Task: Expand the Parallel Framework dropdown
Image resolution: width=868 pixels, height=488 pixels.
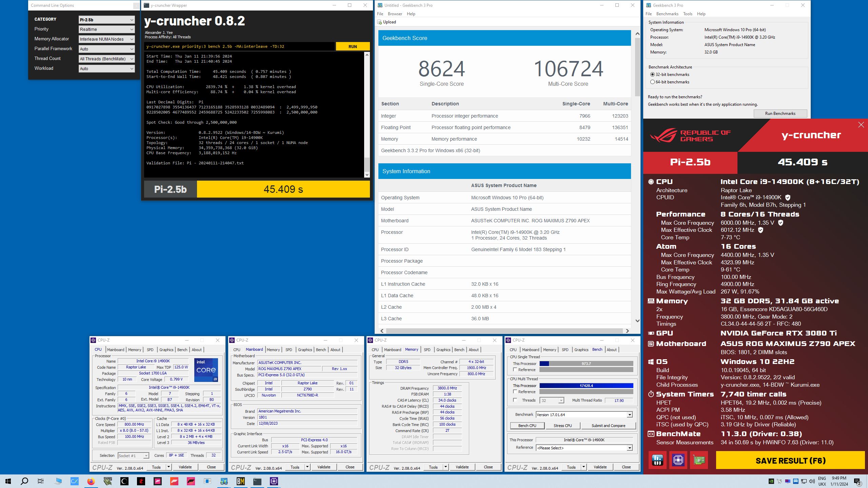Action: pos(106,49)
